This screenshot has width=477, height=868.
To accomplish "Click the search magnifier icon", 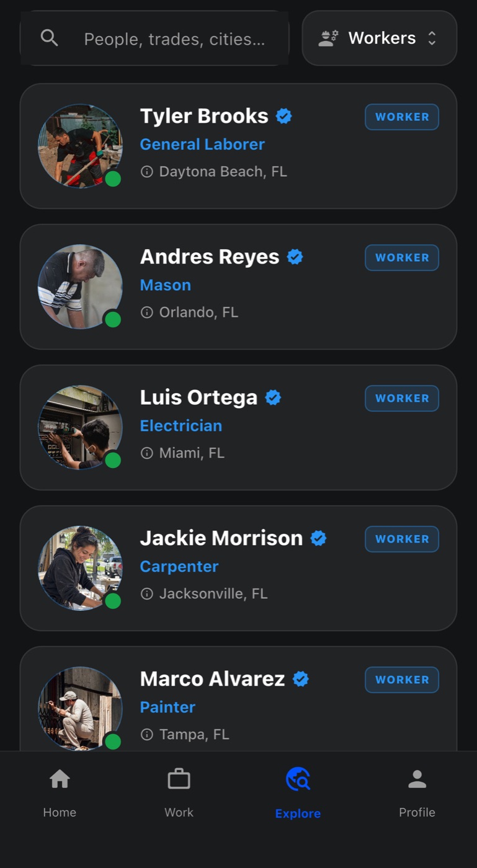I will 49,38.
